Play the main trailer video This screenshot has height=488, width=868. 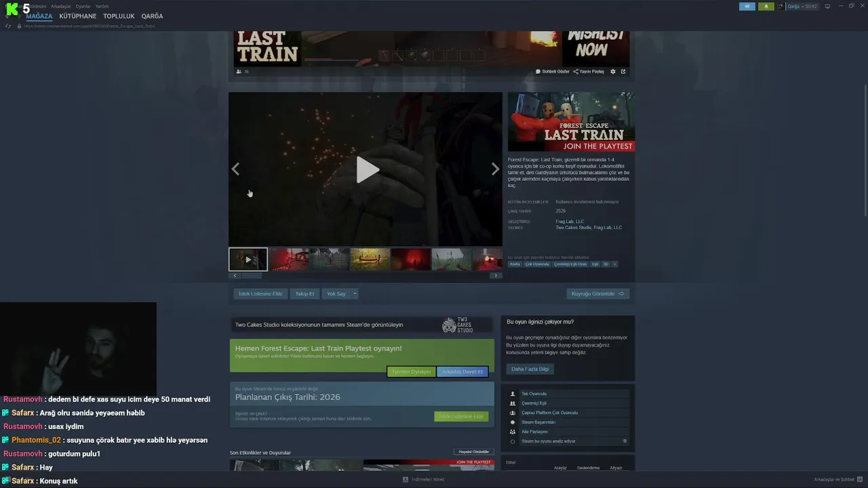(368, 169)
